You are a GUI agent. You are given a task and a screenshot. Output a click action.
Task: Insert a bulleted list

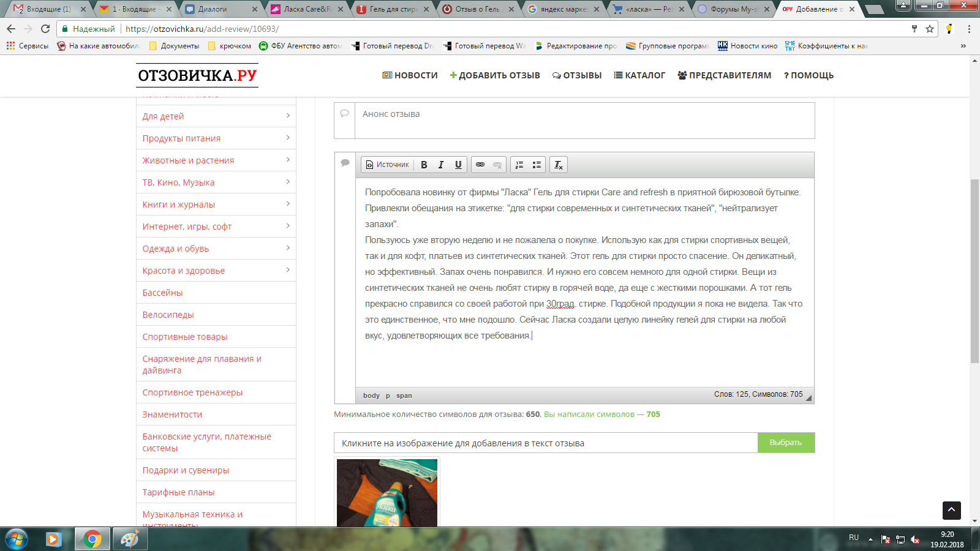tap(537, 165)
